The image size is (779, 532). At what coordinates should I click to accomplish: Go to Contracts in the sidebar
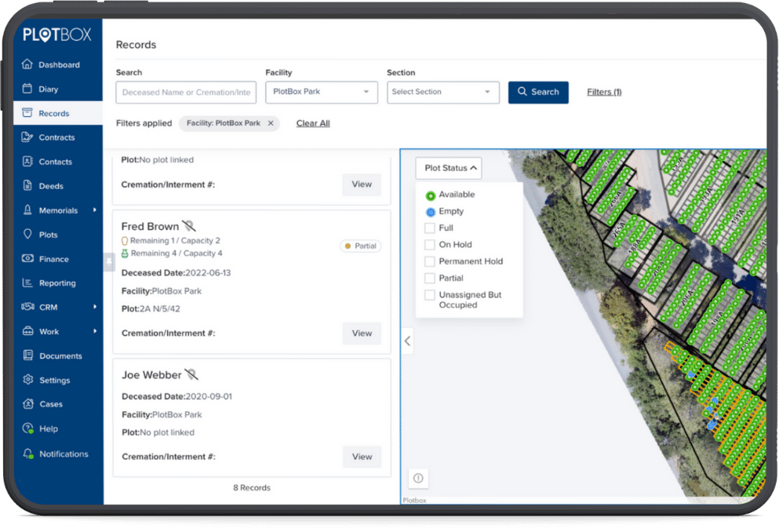click(56, 138)
